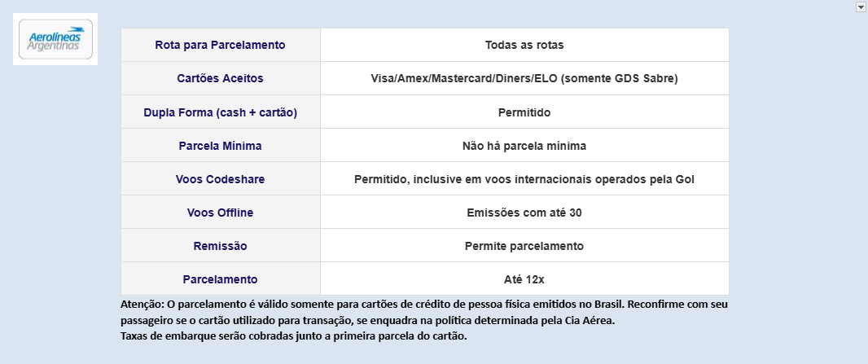
Task: Select the Rota para Parcelamento header cell
Action: (221, 45)
